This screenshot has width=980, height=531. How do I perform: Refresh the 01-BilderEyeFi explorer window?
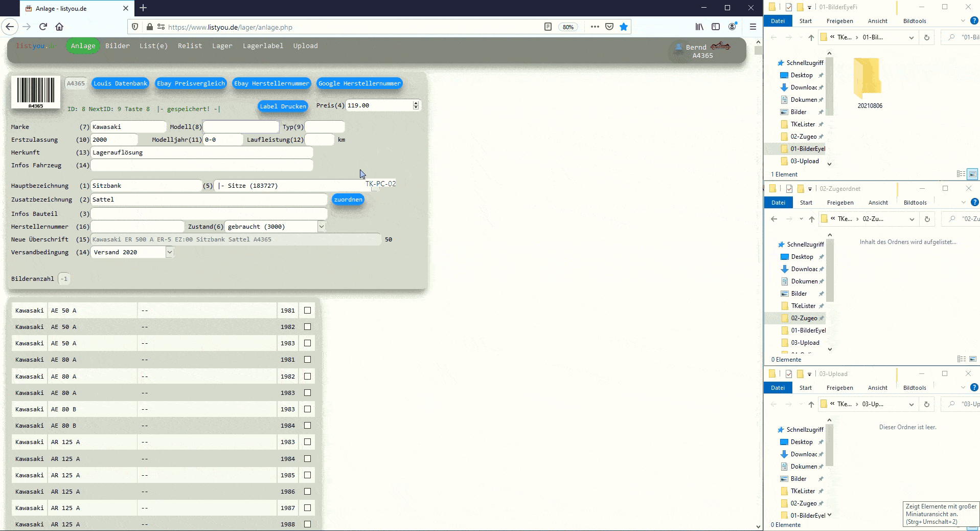click(x=926, y=37)
